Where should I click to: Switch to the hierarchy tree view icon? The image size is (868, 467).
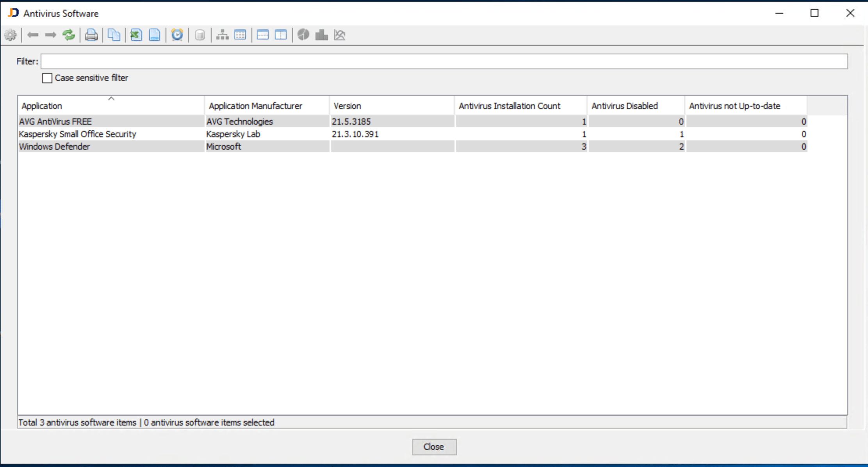222,35
